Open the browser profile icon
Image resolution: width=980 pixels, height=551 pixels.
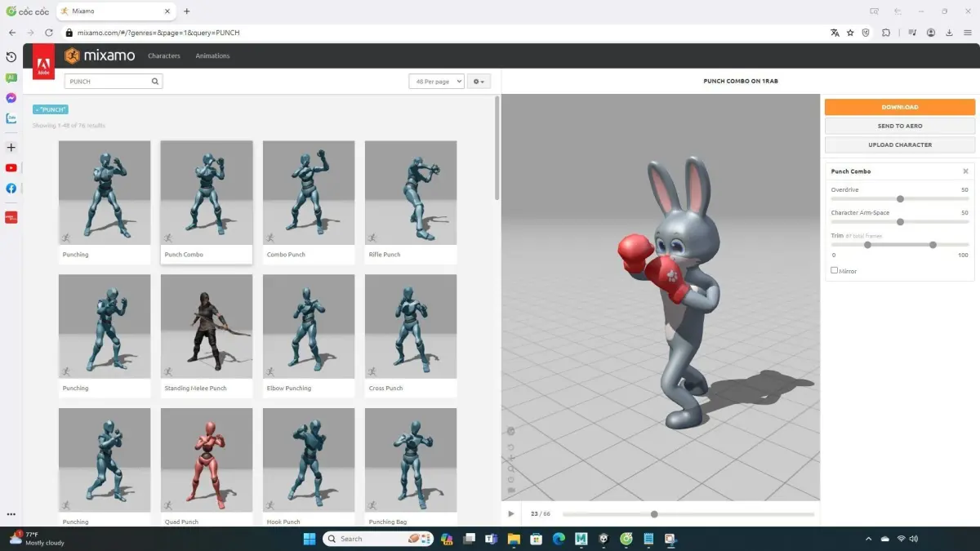click(x=931, y=33)
